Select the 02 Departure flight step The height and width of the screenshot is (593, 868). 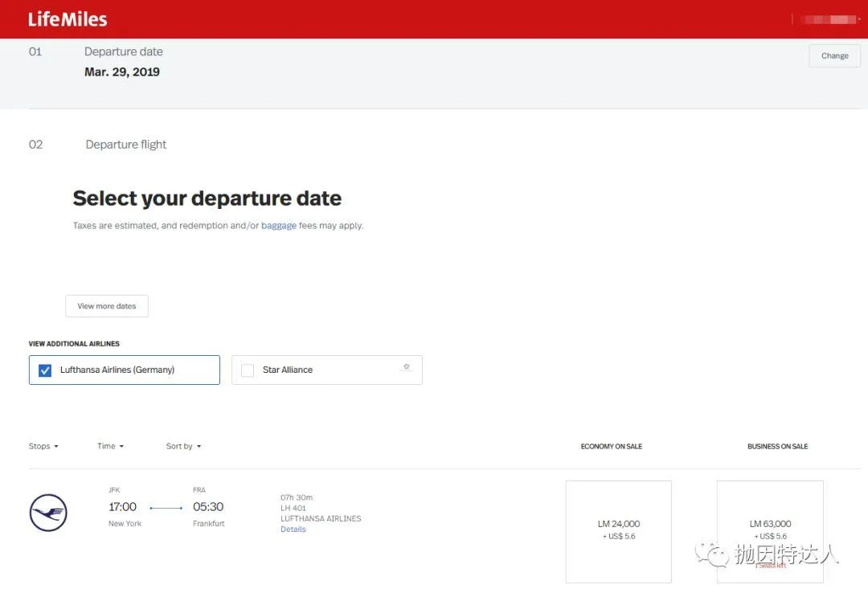pyautogui.click(x=125, y=145)
